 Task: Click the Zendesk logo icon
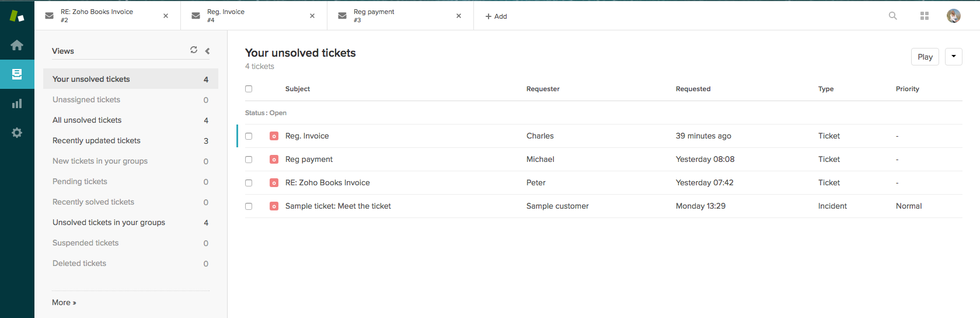tap(17, 16)
